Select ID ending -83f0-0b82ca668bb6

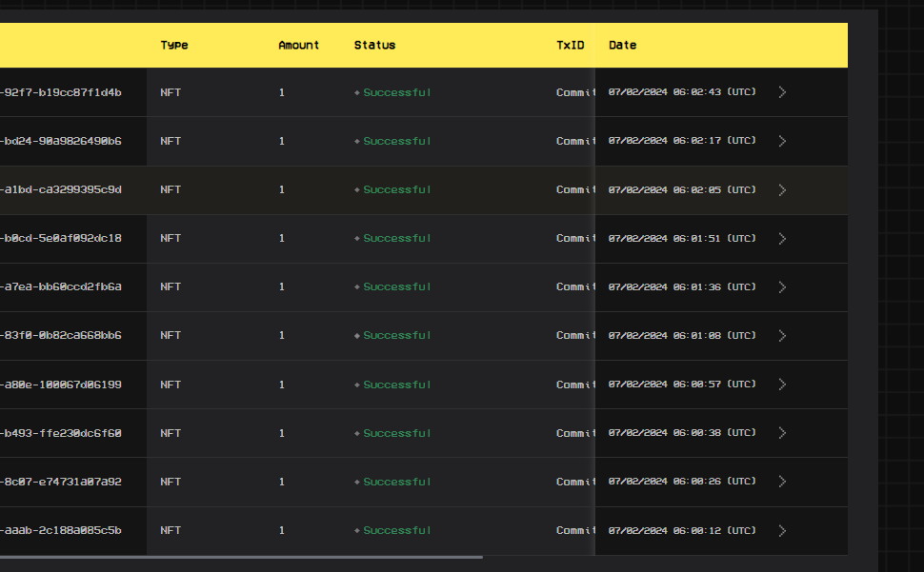(61, 335)
